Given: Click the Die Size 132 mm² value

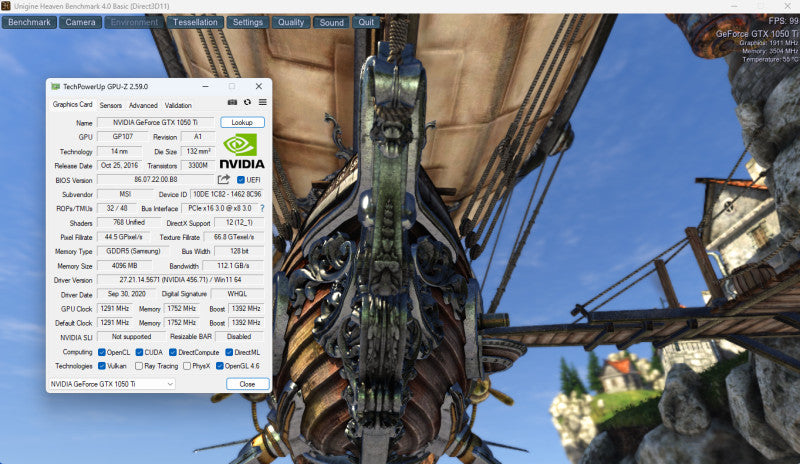Looking at the screenshot, I should pyautogui.click(x=198, y=152).
